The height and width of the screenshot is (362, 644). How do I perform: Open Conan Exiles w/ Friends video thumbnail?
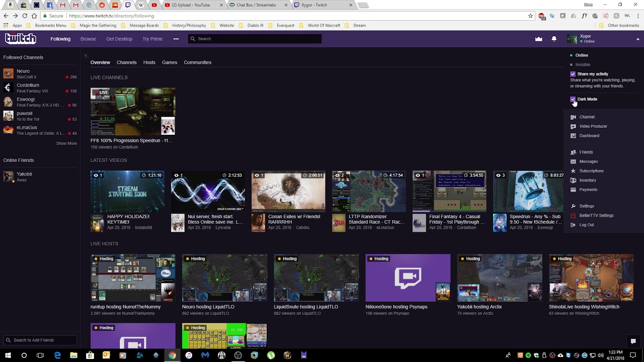288,191
